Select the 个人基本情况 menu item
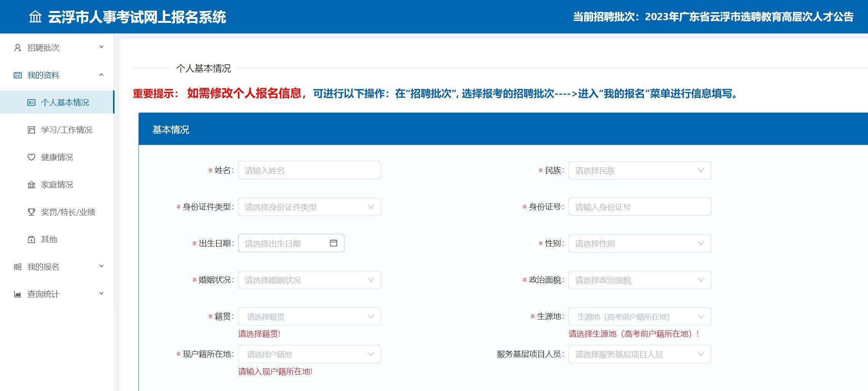The width and height of the screenshot is (868, 391). tap(65, 102)
